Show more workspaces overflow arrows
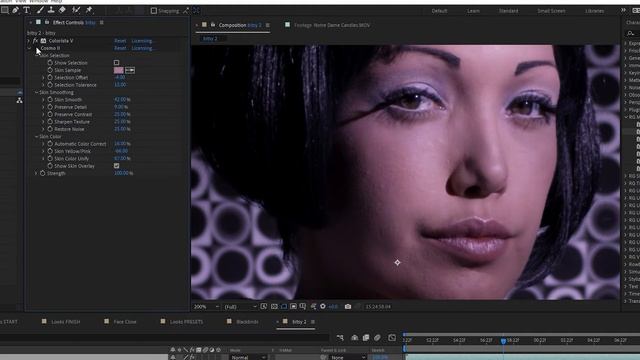Image resolution: width=640 pixels, height=360 pixels. tap(623, 11)
